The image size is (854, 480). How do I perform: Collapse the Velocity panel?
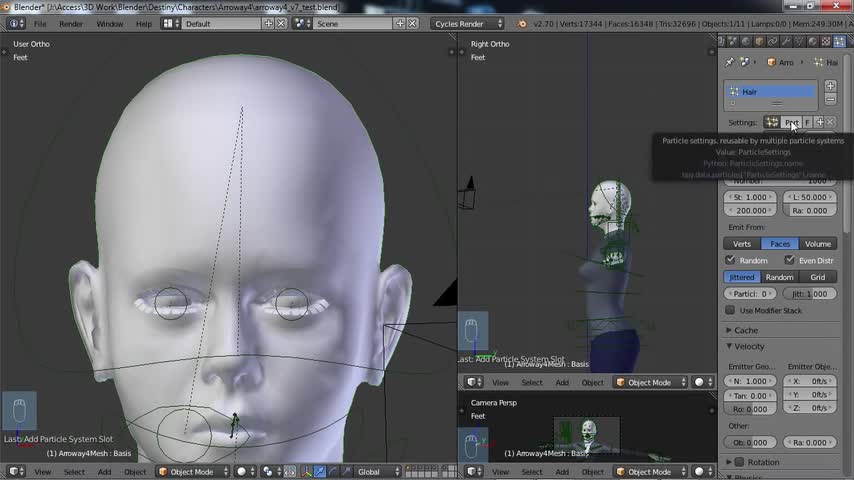tap(749, 346)
